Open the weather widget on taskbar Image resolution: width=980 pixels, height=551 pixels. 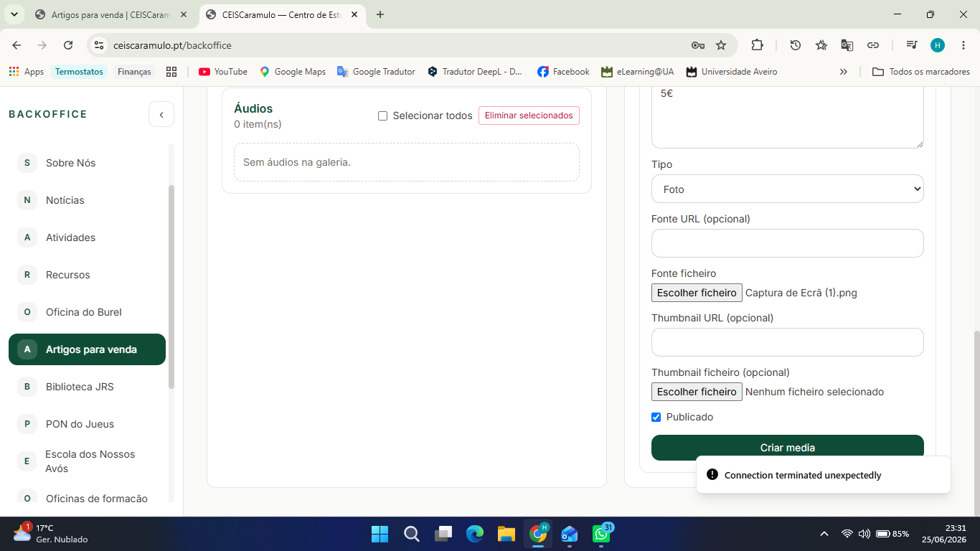(50, 533)
